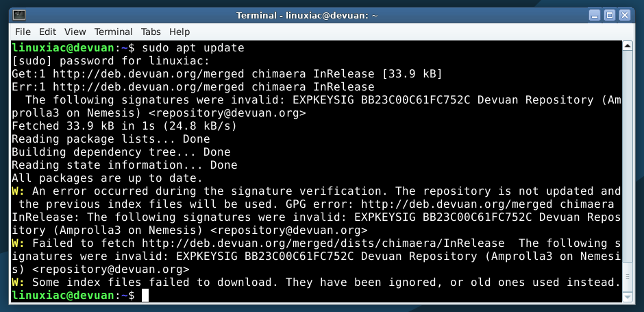
Task: Click the dists/chimaera/InRelease URL after 'Failed to fetch'
Action: tap(323, 243)
